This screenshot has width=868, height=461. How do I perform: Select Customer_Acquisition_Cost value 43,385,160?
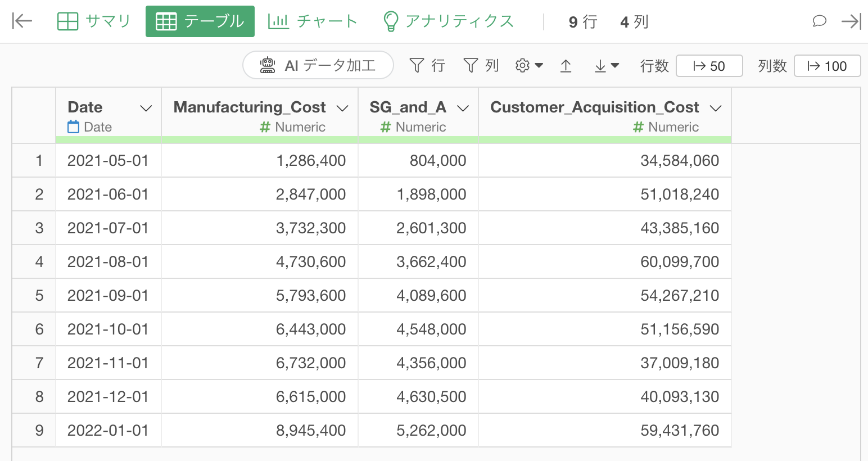pos(605,228)
